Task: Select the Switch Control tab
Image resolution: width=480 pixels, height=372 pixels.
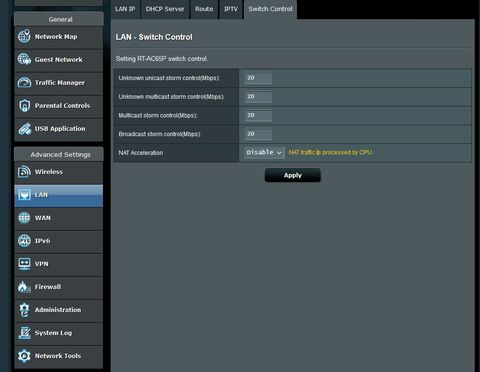Action: (x=270, y=9)
